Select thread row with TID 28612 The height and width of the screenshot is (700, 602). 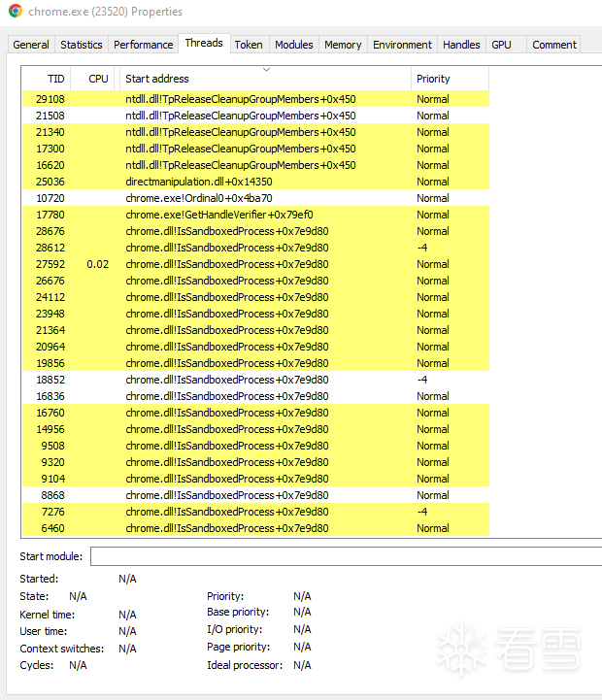[x=256, y=248]
